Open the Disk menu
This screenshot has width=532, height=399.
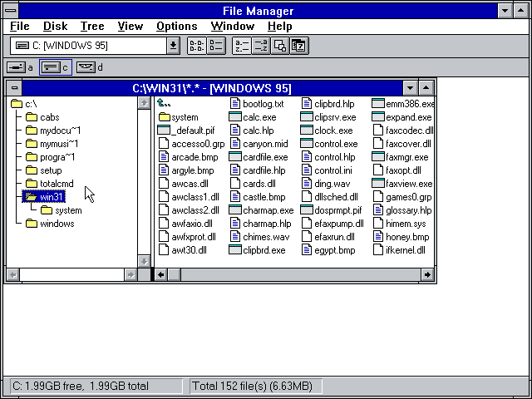(x=56, y=26)
